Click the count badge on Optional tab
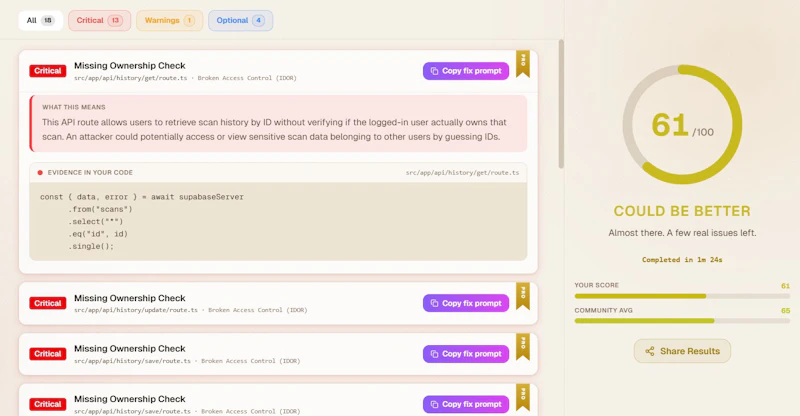800x416 pixels. 258,20
